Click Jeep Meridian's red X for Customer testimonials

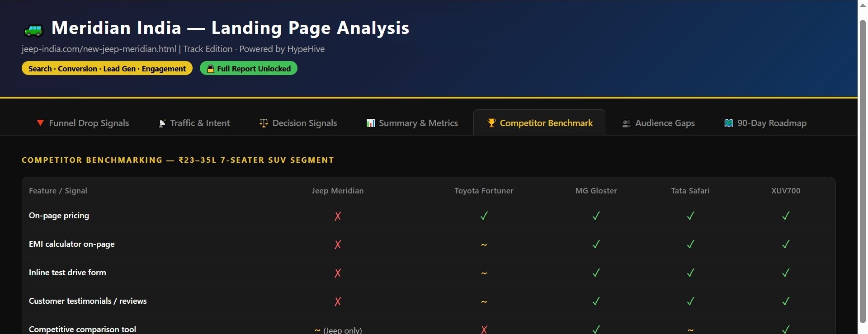(338, 301)
